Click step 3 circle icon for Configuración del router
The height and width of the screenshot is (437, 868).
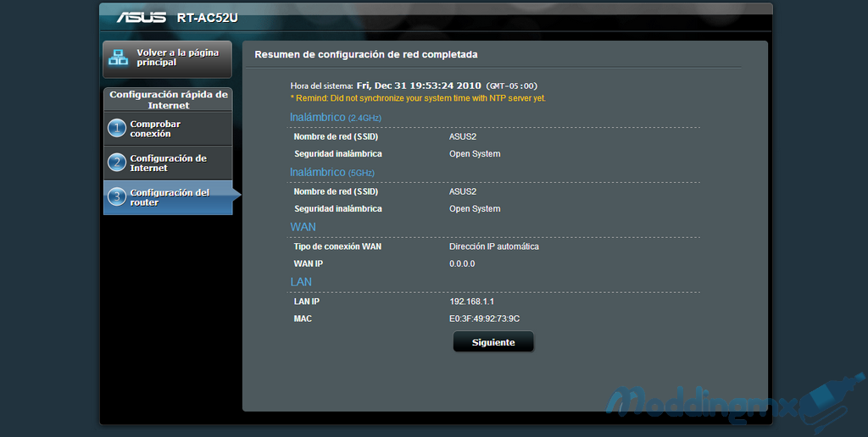pos(117,197)
